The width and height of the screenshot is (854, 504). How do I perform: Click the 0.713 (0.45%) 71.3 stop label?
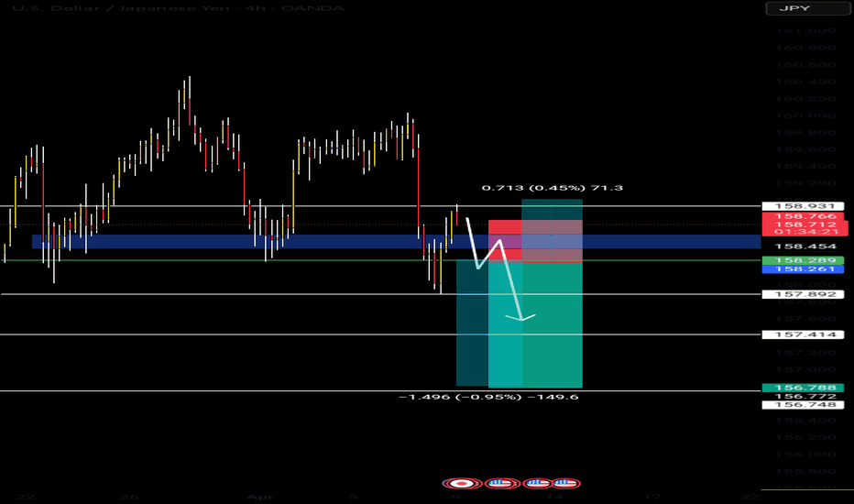(x=553, y=188)
